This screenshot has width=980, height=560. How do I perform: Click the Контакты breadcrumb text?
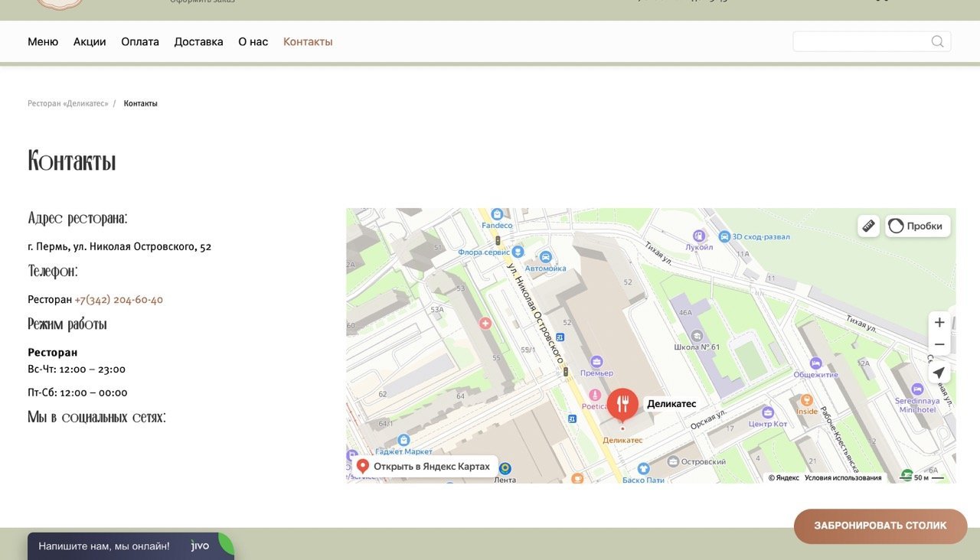pos(141,103)
